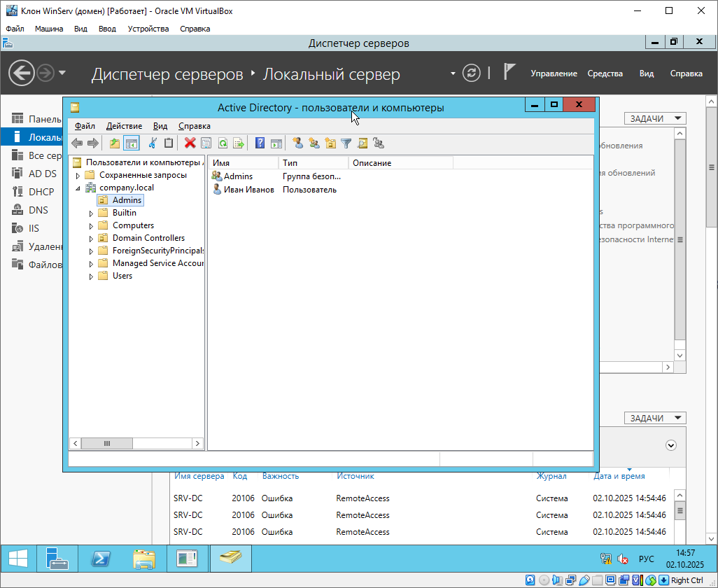Image resolution: width=718 pixels, height=588 pixels.
Task: Open the Действие menu
Action: coord(124,126)
